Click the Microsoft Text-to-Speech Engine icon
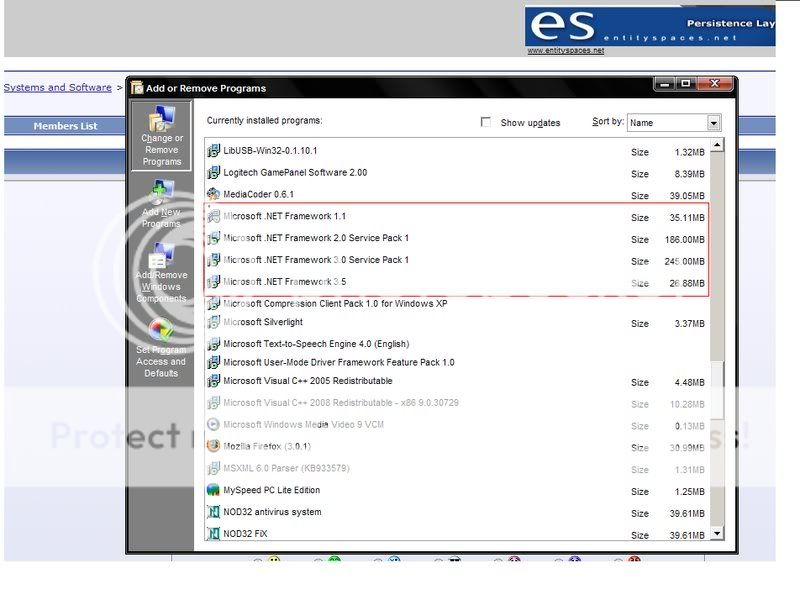Viewport: 800px width, 605px height. click(x=213, y=340)
